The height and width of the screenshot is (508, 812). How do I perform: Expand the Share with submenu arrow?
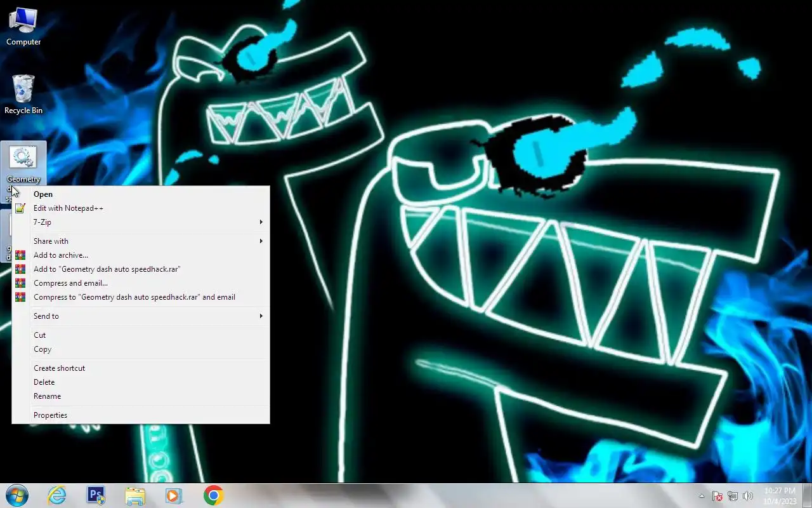[261, 241]
